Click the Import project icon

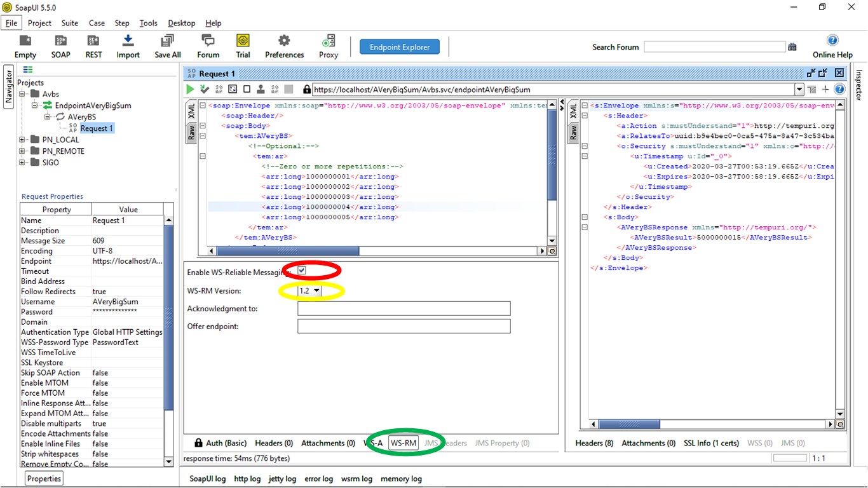127,46
